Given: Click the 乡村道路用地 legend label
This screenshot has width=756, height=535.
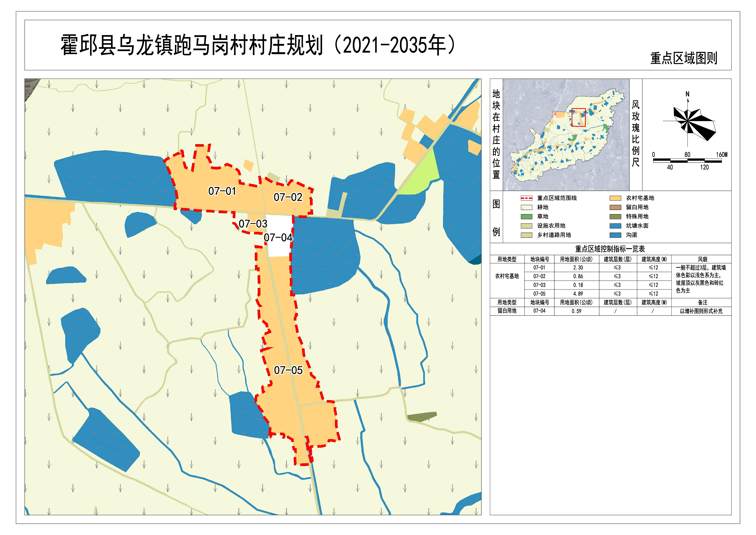Looking at the screenshot, I should coord(554,235).
